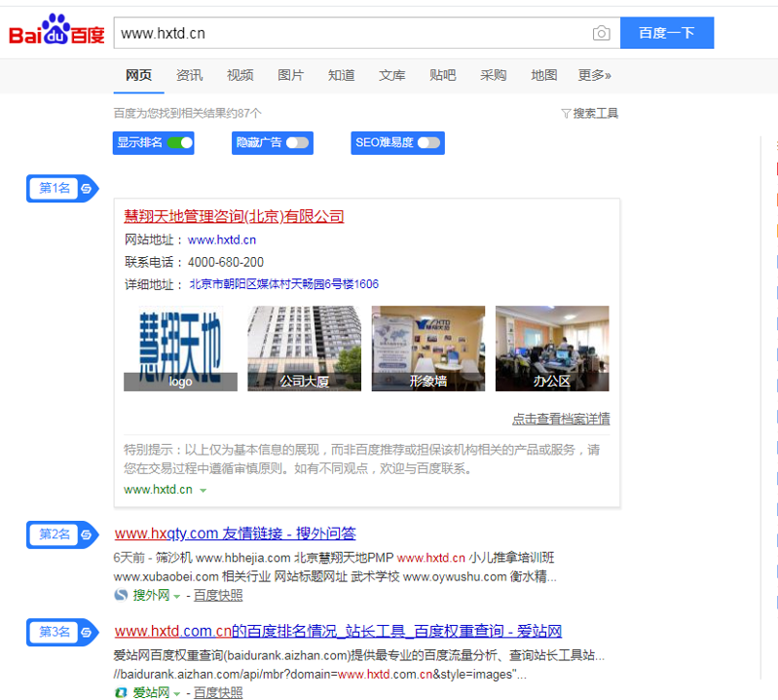Open 慧翔天地管理咨询(北京)有限公司 title link
778x700 pixels.
(x=234, y=216)
